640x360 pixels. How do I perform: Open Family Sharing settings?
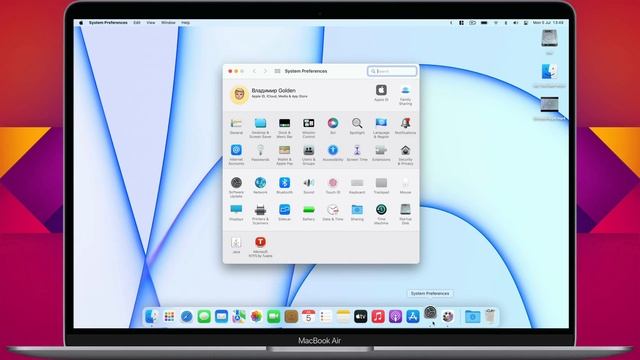[x=405, y=90]
